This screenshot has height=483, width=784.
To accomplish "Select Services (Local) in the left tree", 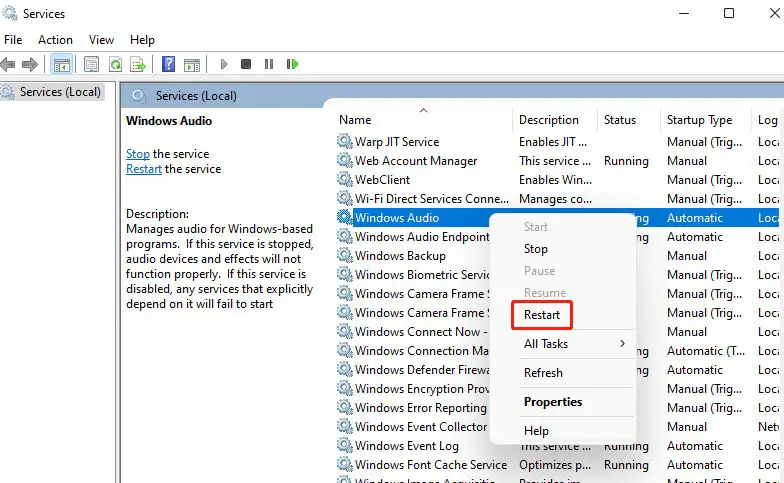I will (60, 92).
